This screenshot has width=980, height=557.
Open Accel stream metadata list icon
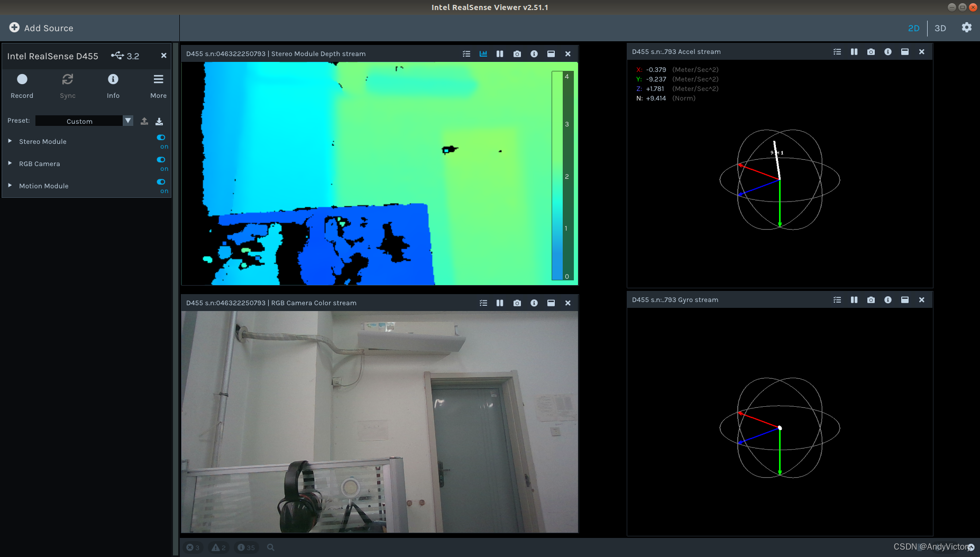click(x=837, y=52)
